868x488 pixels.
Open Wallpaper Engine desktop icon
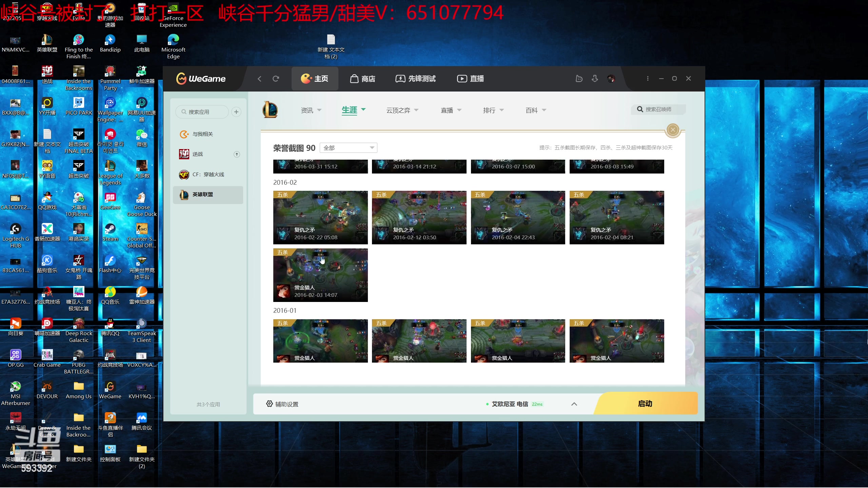(x=110, y=110)
